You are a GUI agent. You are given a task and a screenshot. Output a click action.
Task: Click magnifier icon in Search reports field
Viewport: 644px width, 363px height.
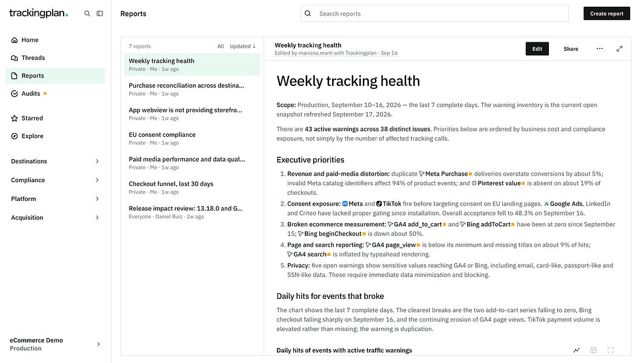[x=308, y=13]
